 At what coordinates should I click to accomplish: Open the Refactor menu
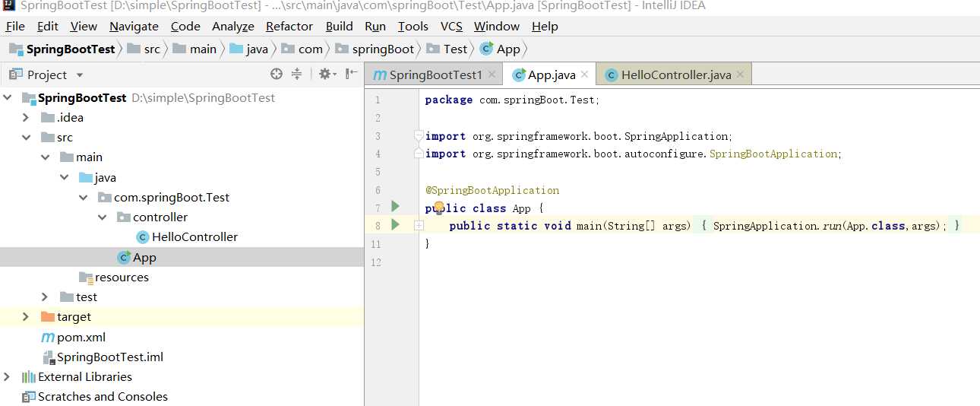tap(289, 26)
